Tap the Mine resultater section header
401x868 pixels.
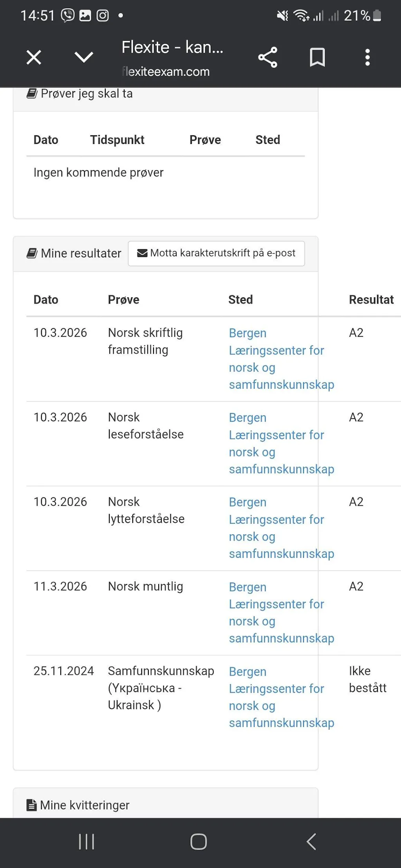coord(74,253)
